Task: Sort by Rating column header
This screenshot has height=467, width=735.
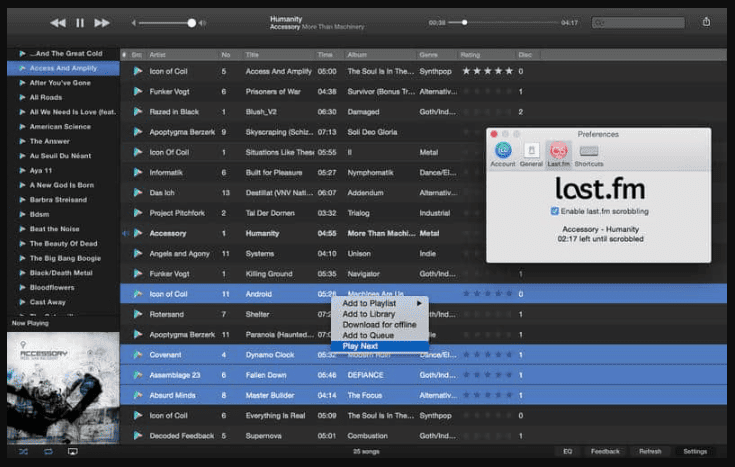Action: click(x=487, y=55)
